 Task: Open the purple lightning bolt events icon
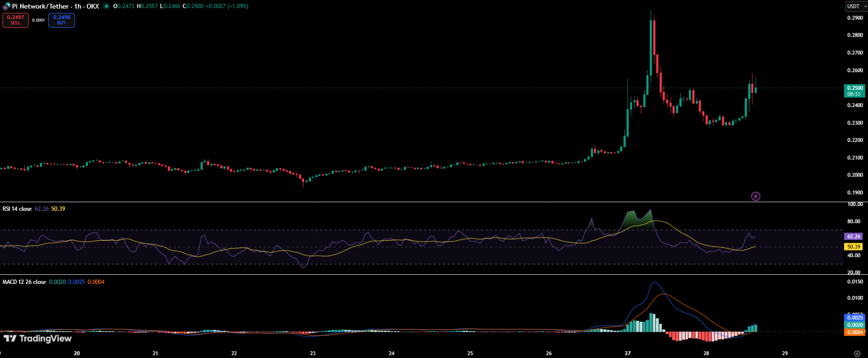(756, 196)
